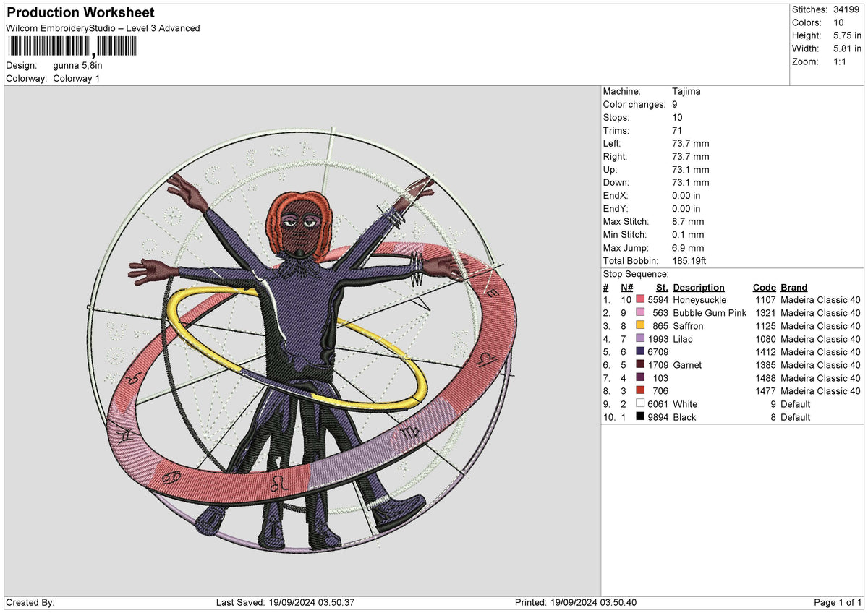
Task: Click thread code '1125'
Action: (765, 326)
